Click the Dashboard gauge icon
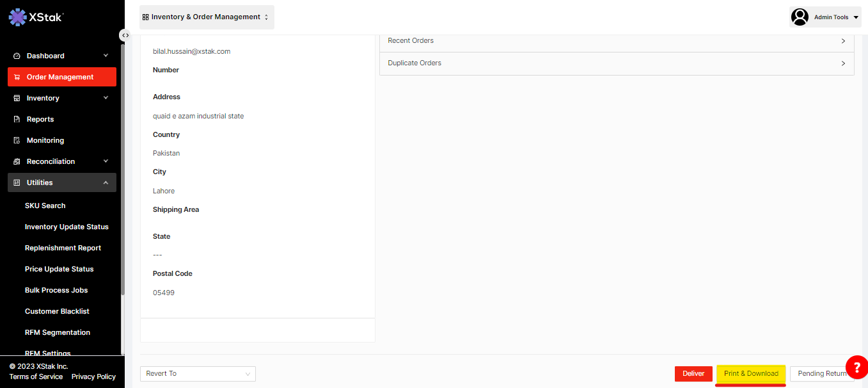Screen dimensions: 868x388 pyautogui.click(x=17, y=56)
